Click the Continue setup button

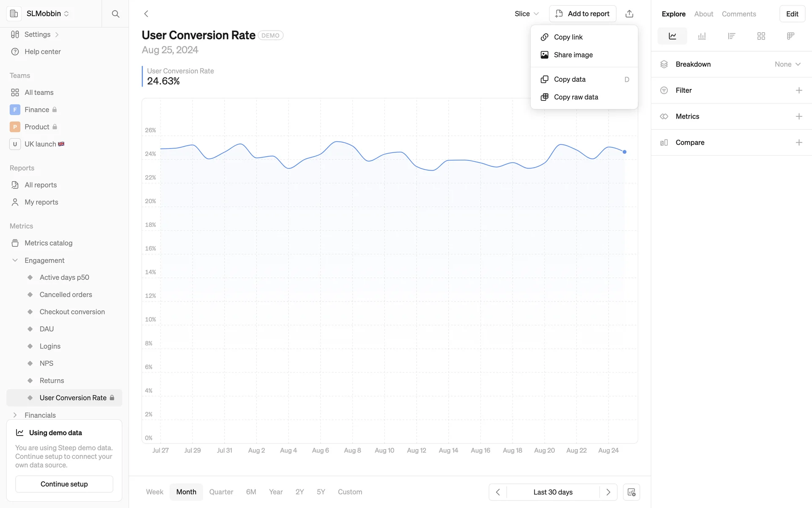[x=64, y=484]
